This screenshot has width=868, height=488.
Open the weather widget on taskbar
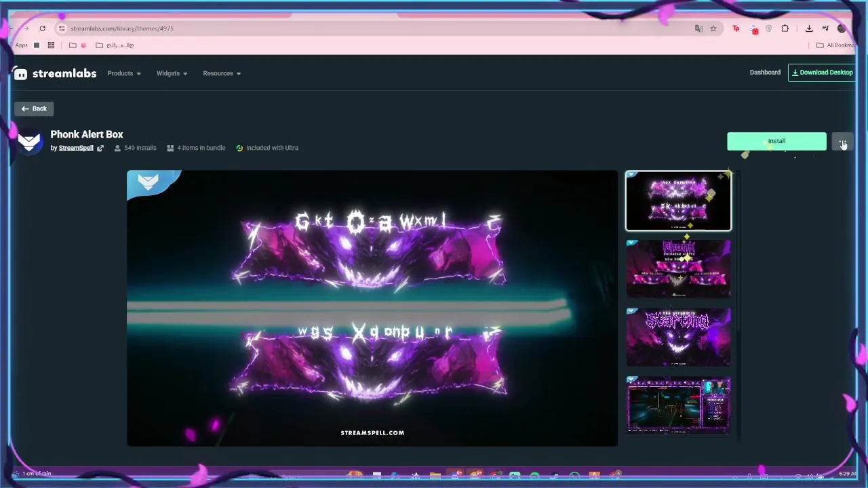(x=32, y=474)
